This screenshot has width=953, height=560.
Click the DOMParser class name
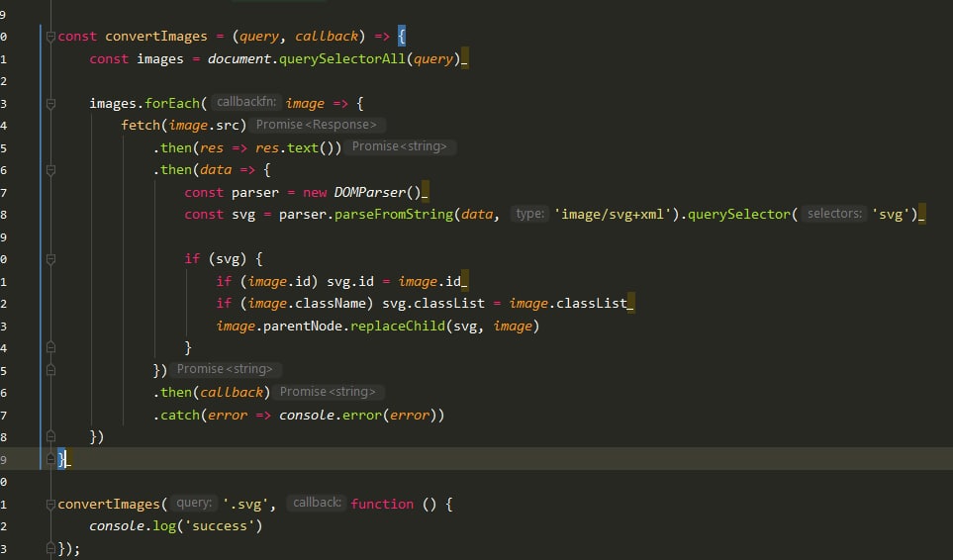pyautogui.click(x=369, y=193)
